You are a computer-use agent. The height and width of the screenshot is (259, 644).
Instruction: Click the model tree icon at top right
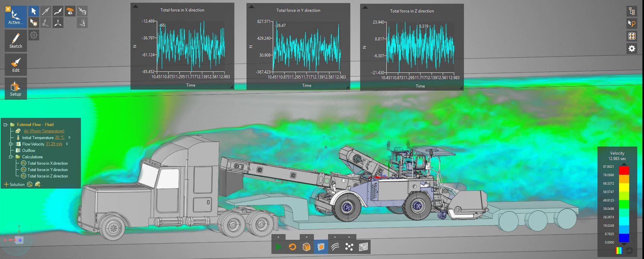click(632, 11)
